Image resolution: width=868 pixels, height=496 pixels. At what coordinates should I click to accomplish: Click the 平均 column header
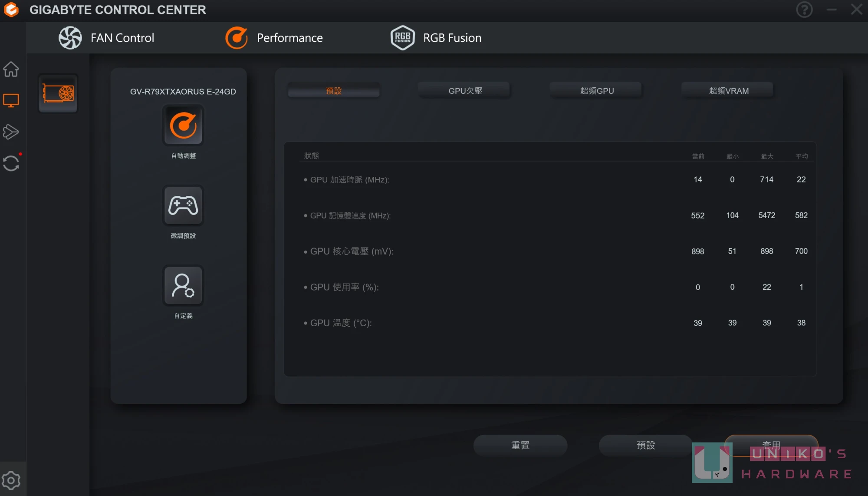pyautogui.click(x=802, y=156)
